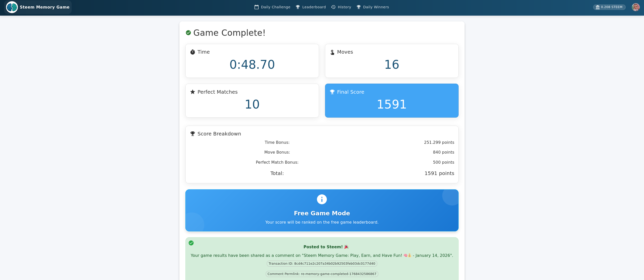Click the moves count 16
This screenshot has height=280, width=644.
[x=392, y=64]
